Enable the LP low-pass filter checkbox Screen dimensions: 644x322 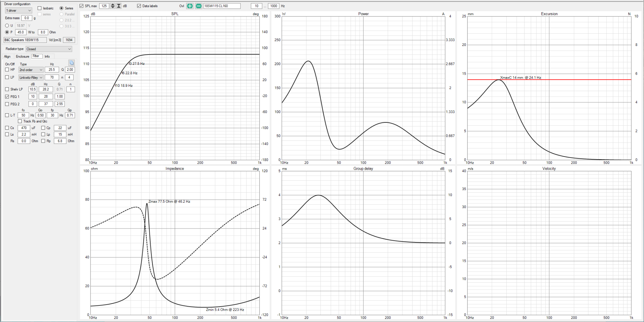(7, 77)
